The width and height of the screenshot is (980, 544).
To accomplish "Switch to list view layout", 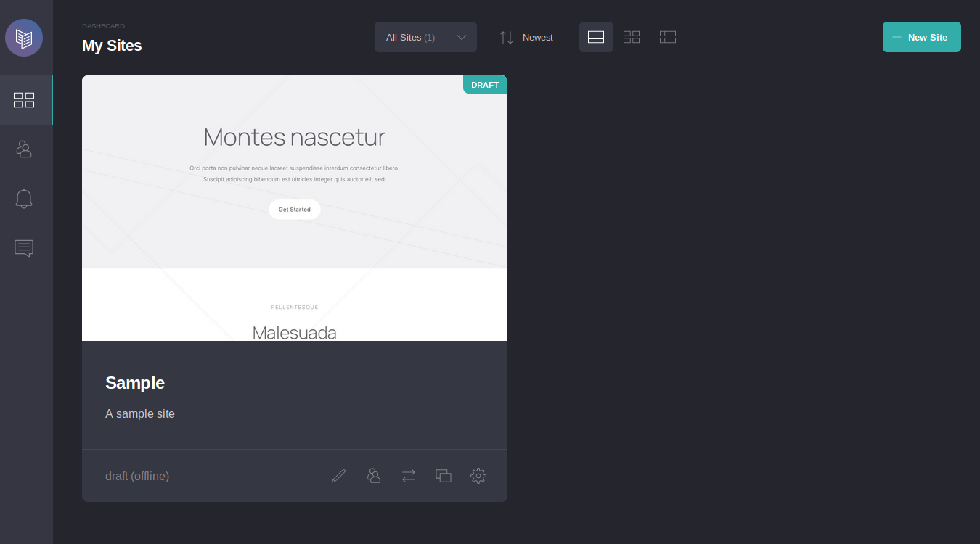I will click(x=668, y=37).
